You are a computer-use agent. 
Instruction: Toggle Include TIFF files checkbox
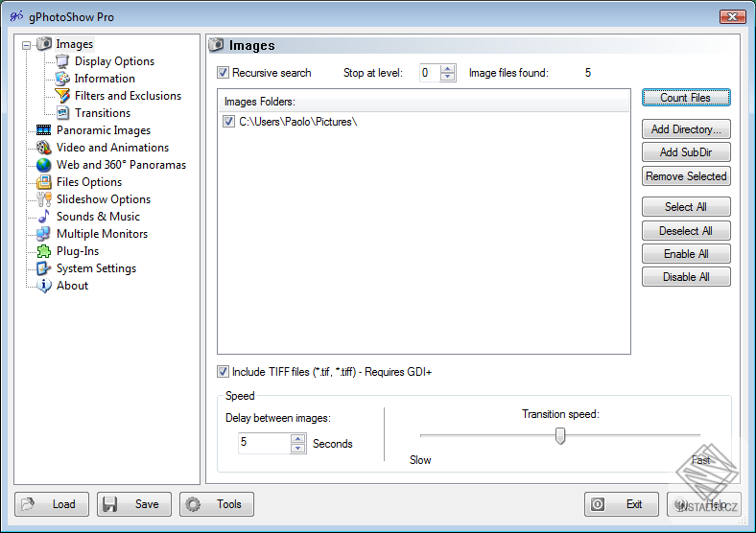tap(223, 372)
